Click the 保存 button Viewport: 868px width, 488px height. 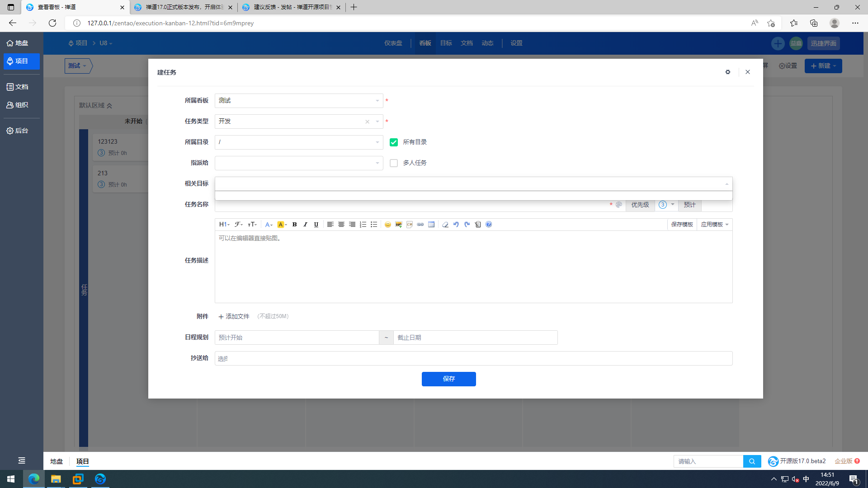point(448,379)
